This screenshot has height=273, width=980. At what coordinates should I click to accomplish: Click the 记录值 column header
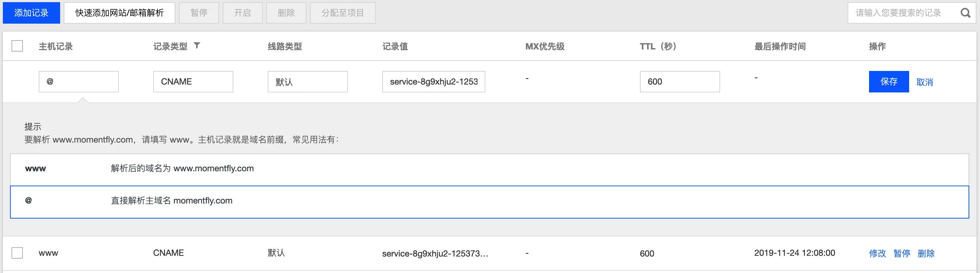pyautogui.click(x=395, y=47)
